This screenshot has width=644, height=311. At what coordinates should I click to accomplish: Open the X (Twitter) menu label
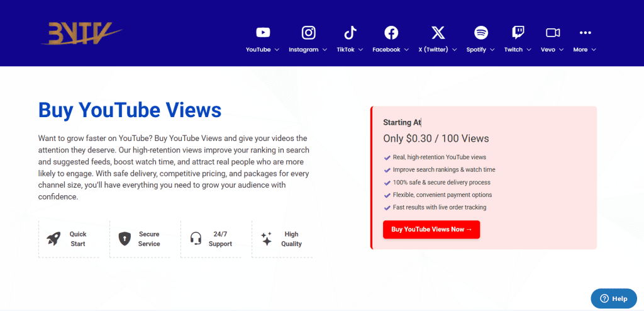(x=433, y=50)
